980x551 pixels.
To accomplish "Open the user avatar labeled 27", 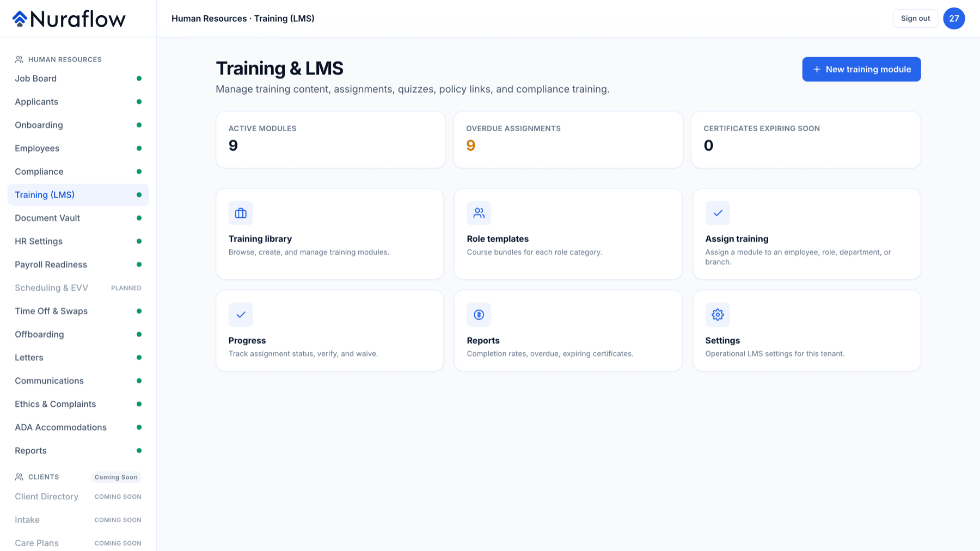I will [954, 19].
